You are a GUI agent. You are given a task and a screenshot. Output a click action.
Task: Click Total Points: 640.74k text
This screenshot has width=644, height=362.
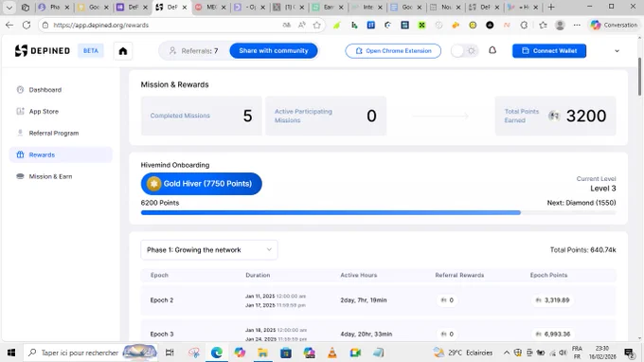coord(582,250)
